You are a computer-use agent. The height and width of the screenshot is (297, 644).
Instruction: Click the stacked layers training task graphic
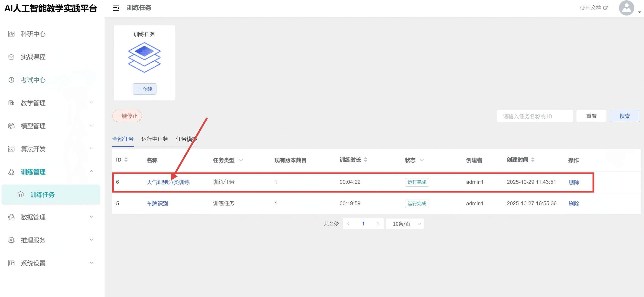(x=144, y=58)
